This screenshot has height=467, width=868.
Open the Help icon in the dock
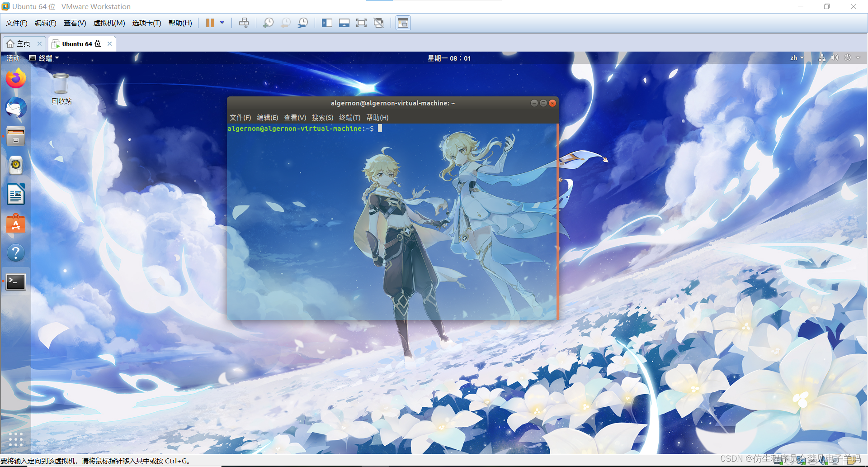16,253
